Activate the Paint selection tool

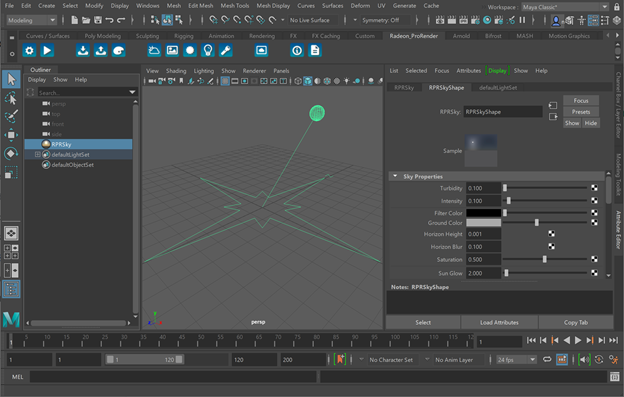point(11,116)
